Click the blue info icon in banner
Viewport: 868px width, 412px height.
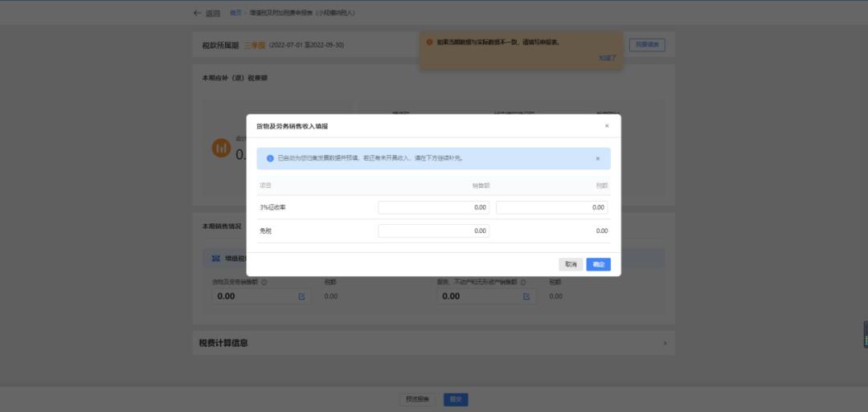tap(270, 158)
